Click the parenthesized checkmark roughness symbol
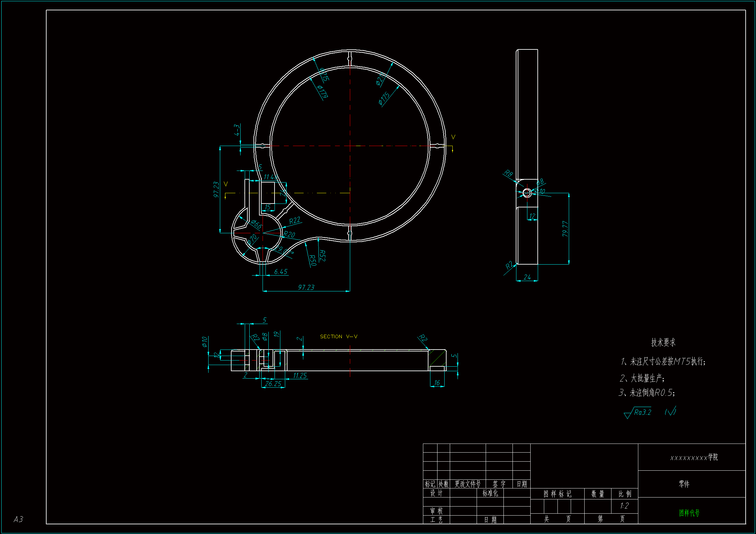 point(670,411)
